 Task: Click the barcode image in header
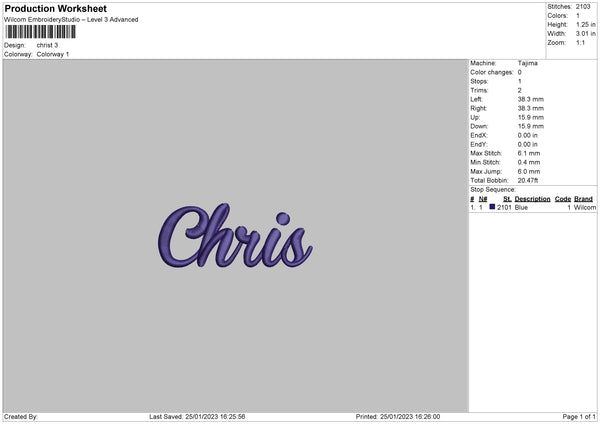pos(40,32)
